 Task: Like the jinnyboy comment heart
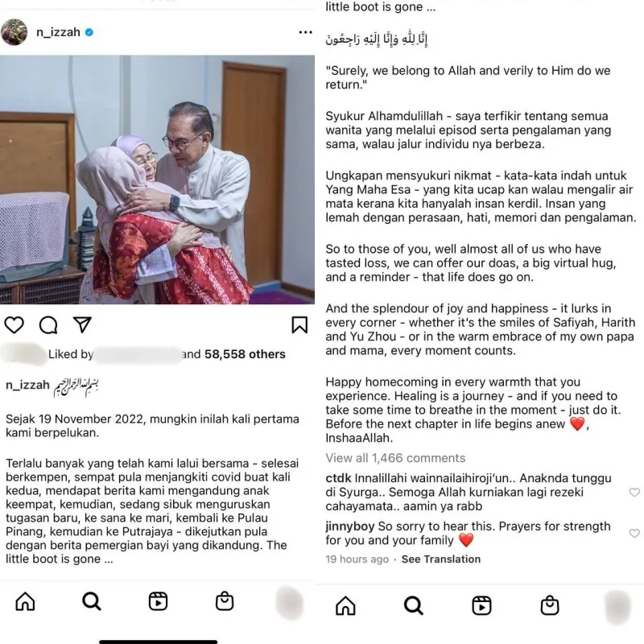coord(634,533)
